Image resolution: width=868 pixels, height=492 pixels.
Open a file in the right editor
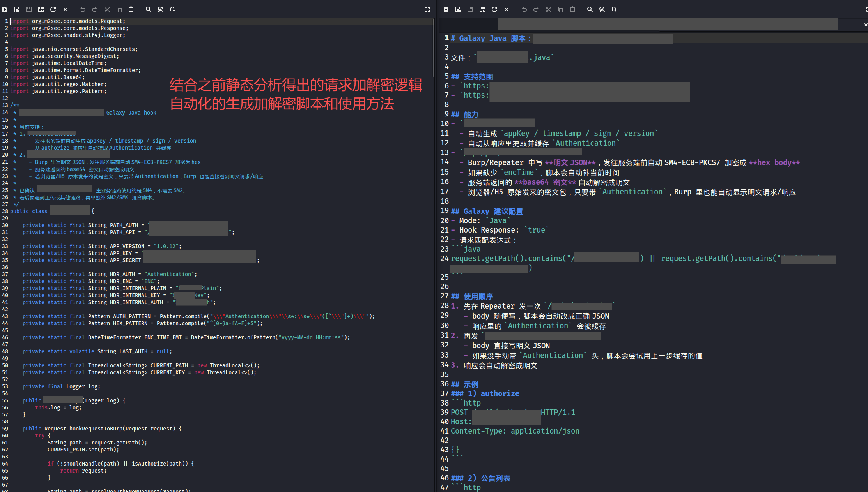point(458,9)
